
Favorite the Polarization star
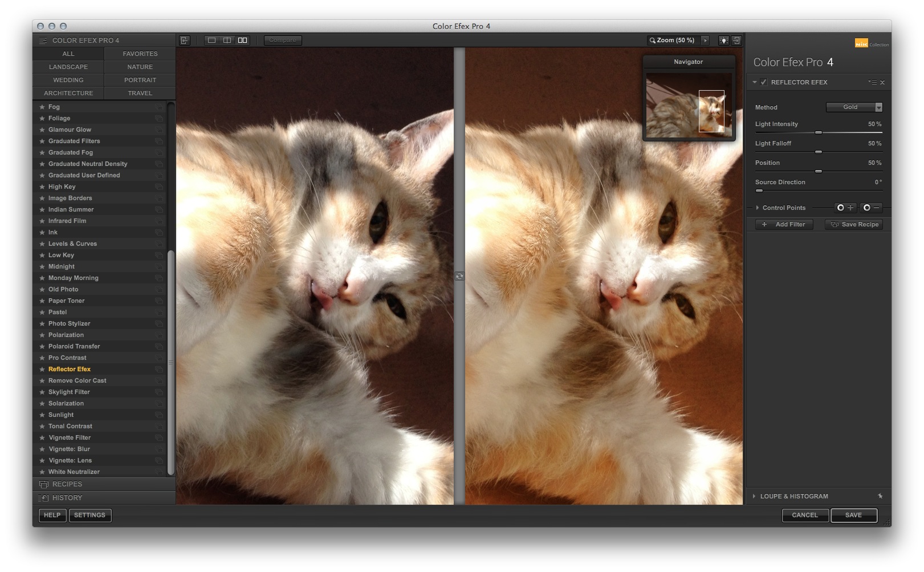[x=42, y=335]
